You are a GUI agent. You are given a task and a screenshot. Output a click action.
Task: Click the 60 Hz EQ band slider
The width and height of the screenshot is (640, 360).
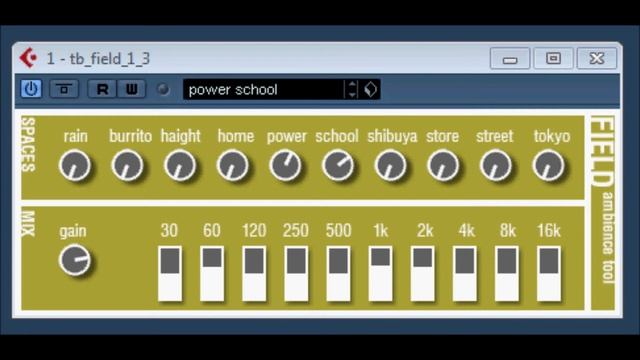[x=212, y=273]
